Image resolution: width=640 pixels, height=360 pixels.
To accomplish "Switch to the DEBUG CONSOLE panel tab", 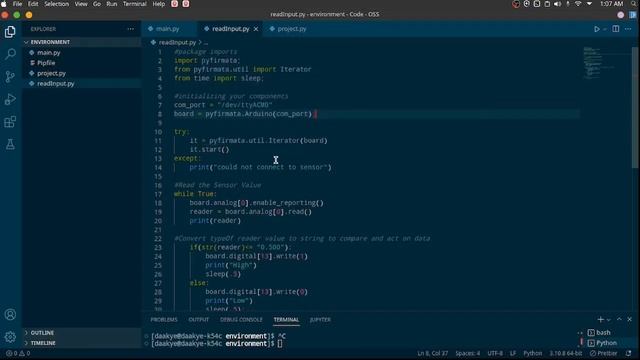I will pyautogui.click(x=241, y=320).
